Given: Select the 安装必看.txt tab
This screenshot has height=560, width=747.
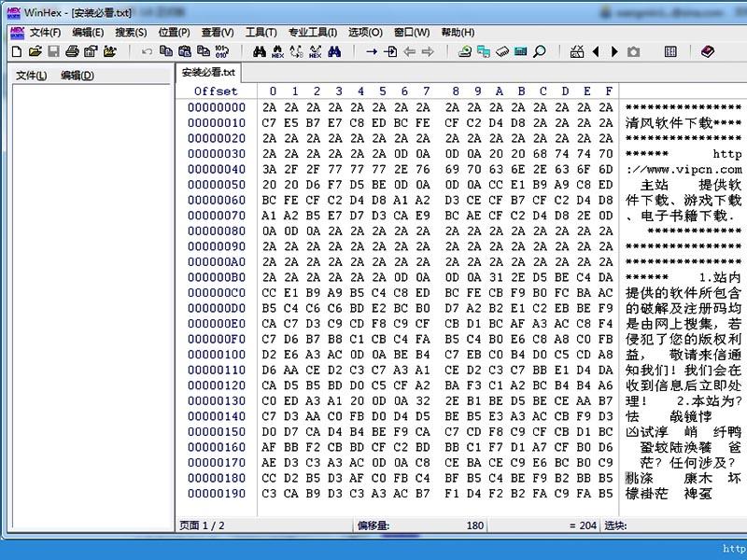Looking at the screenshot, I should click(208, 72).
